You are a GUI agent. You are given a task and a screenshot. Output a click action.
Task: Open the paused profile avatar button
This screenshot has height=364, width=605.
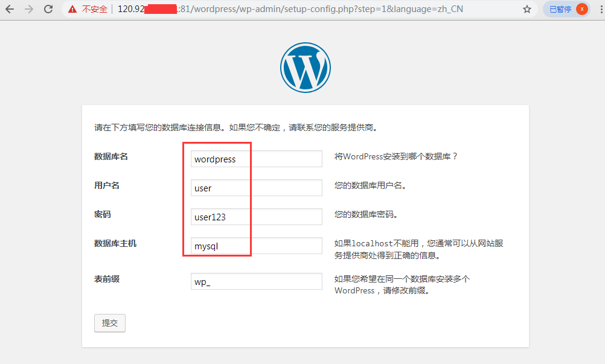coord(566,9)
